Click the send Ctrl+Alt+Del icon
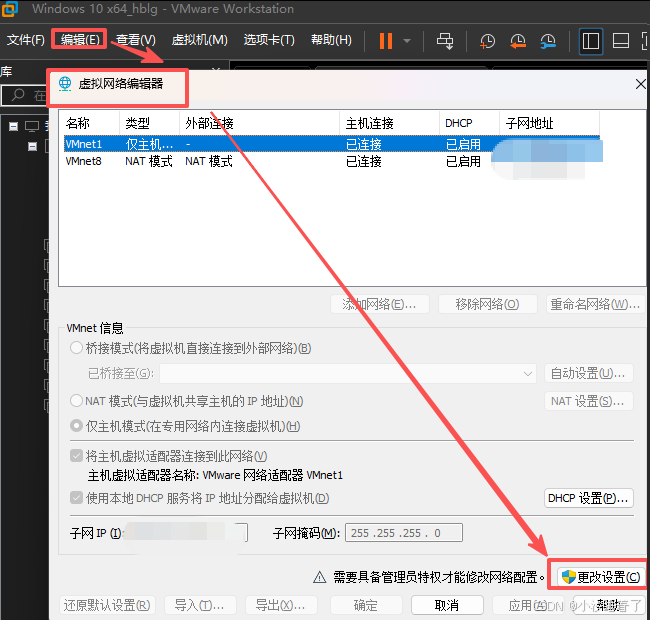Image resolution: width=650 pixels, height=620 pixels. pos(445,41)
